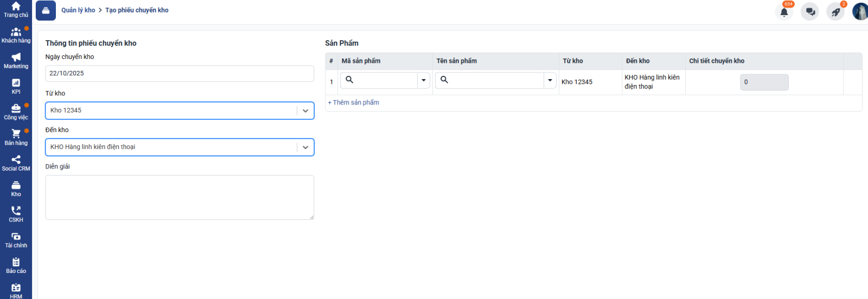Image resolution: width=868 pixels, height=299 pixels.
Task: Open the user profile avatar
Action: (x=860, y=11)
